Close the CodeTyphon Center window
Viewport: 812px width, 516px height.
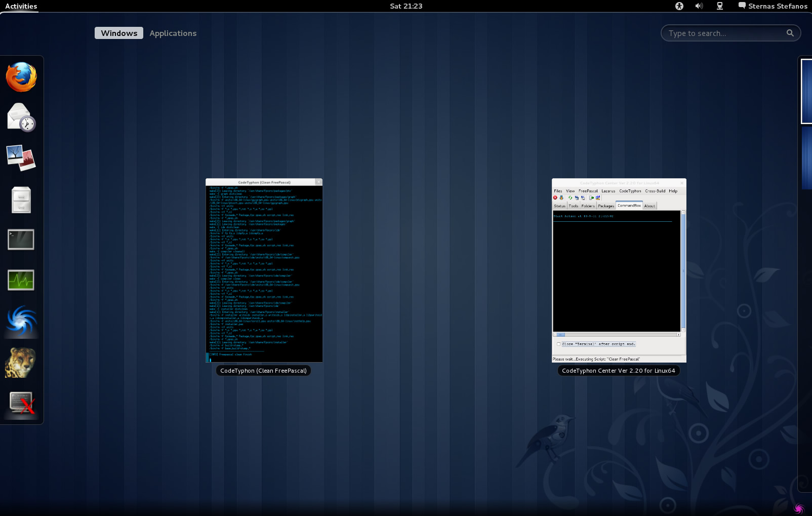[x=682, y=183]
